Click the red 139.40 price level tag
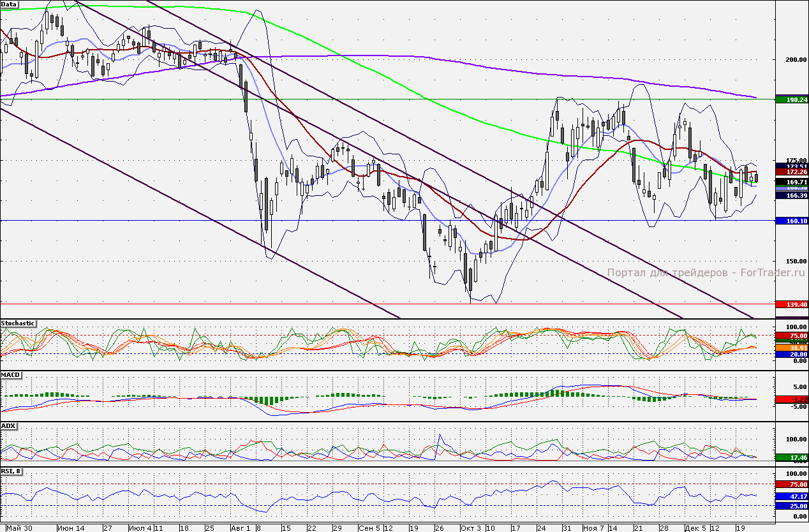 (x=790, y=304)
